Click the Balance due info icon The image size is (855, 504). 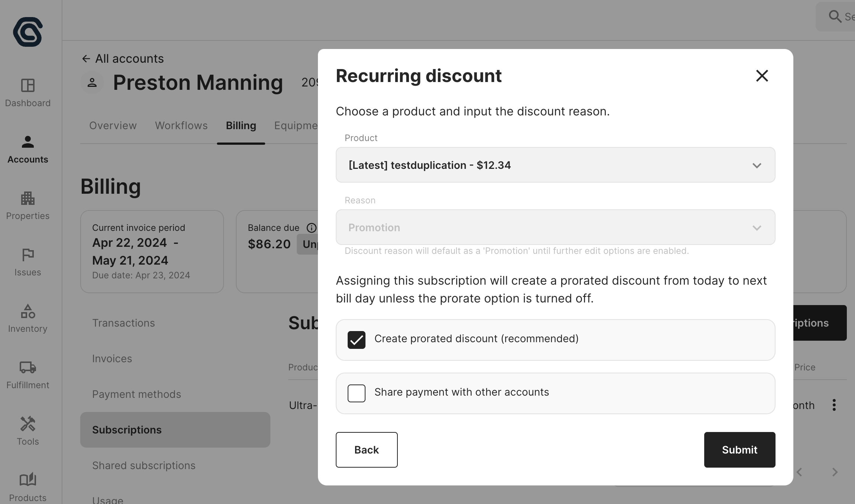[x=311, y=228]
